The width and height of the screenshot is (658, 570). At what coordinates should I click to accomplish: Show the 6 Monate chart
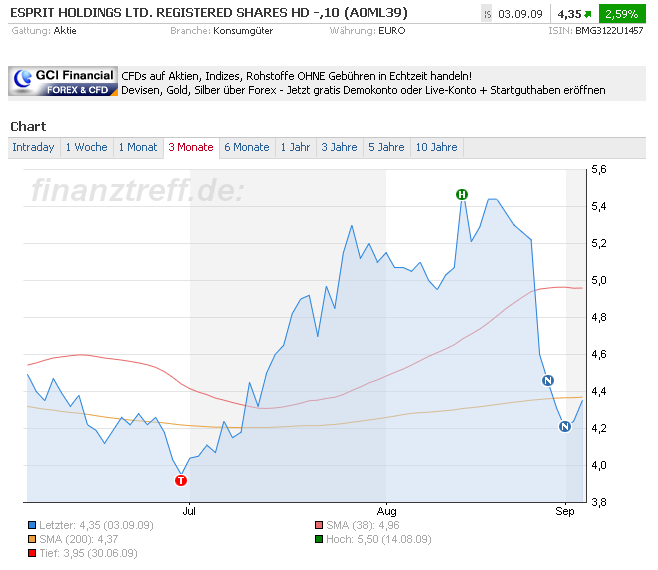(x=247, y=147)
